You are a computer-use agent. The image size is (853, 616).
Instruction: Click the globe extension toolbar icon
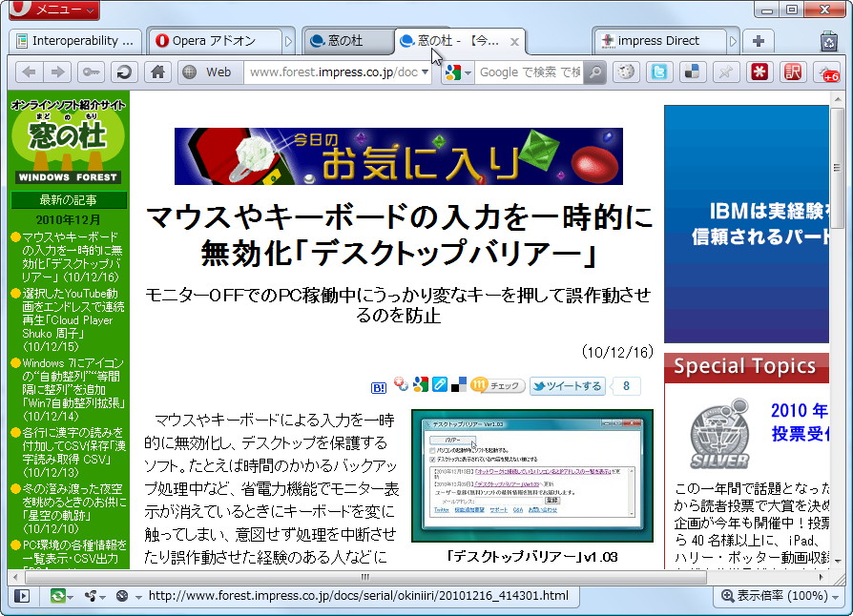626,72
